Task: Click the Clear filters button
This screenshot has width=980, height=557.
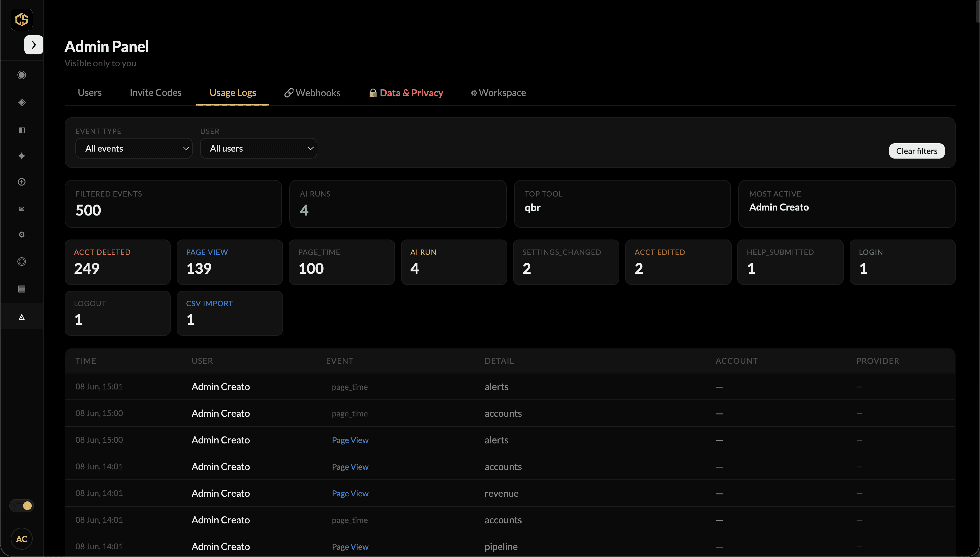Action: click(x=916, y=151)
